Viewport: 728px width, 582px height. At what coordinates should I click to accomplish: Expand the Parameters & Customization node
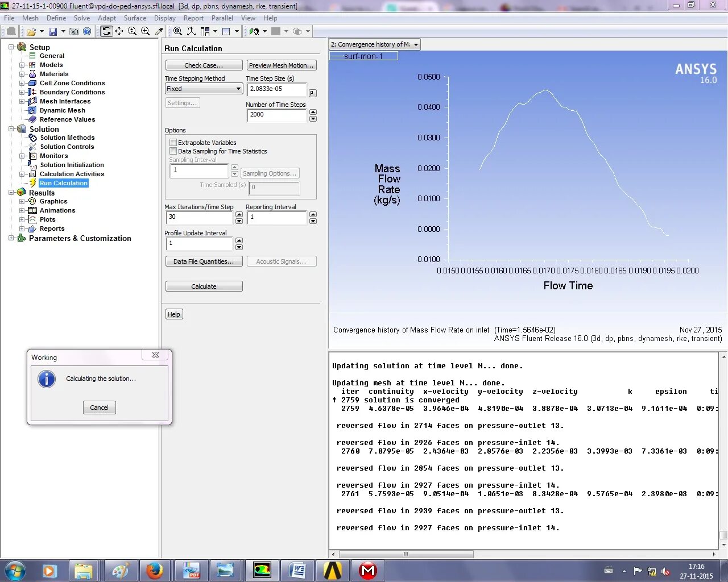(11, 238)
